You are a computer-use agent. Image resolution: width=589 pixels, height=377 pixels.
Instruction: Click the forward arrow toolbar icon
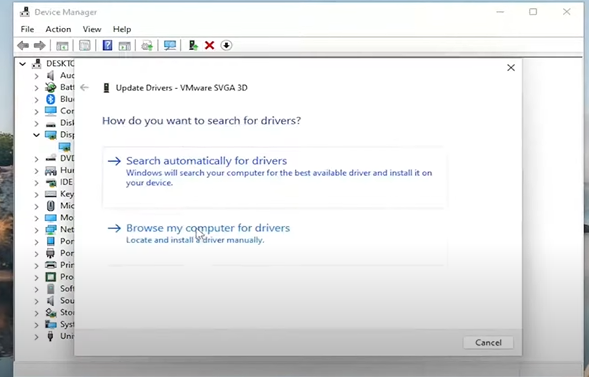pyautogui.click(x=39, y=46)
